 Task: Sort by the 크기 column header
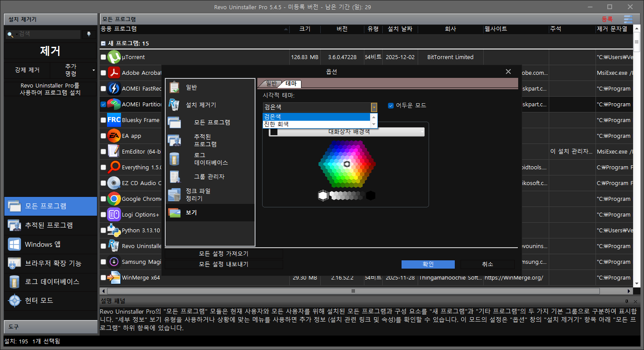coord(305,29)
